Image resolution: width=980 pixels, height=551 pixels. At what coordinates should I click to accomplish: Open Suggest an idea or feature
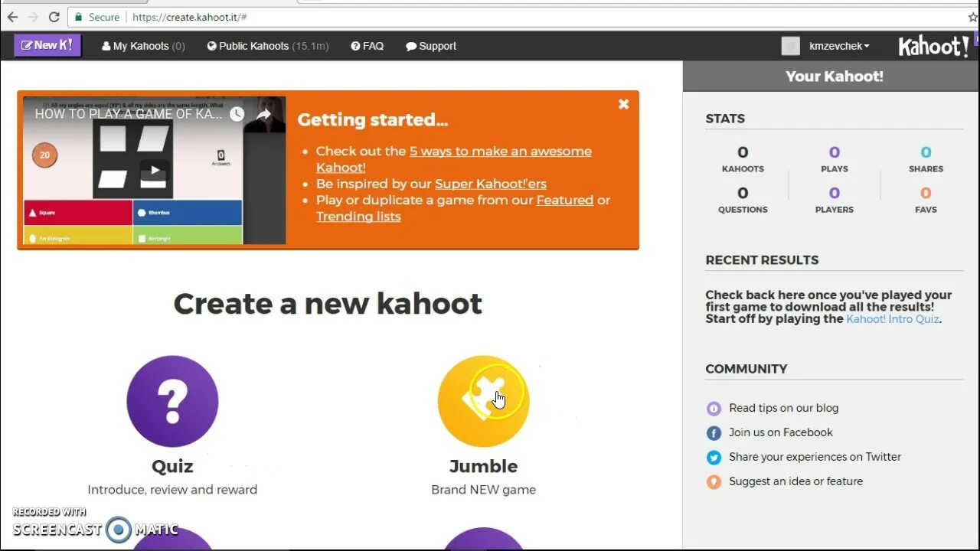click(x=796, y=481)
